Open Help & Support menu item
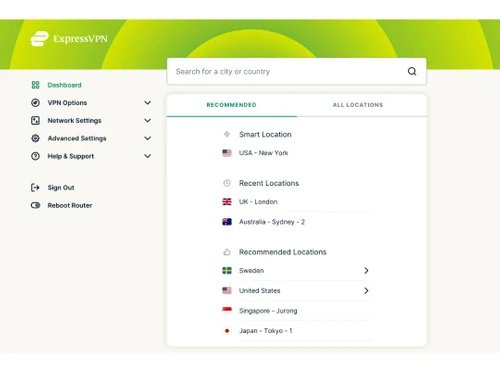This screenshot has width=500, height=375. click(x=71, y=156)
